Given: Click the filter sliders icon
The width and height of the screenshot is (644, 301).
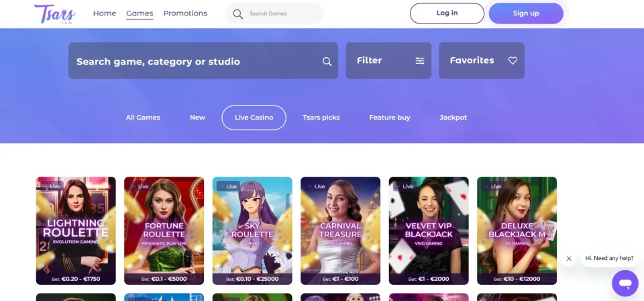Looking at the screenshot, I should (420, 61).
